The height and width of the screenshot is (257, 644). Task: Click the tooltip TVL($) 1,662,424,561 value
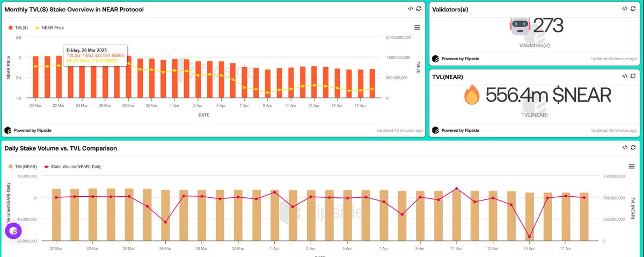(x=95, y=55)
